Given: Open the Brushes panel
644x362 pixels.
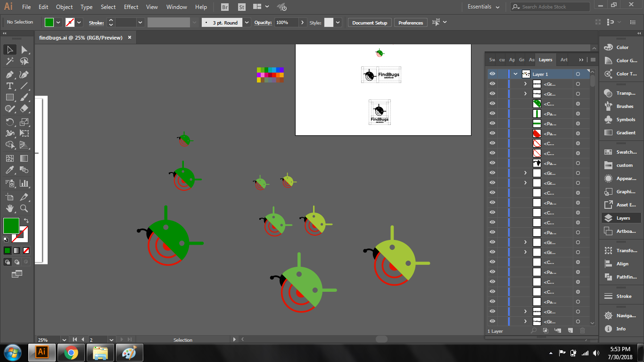Looking at the screenshot, I should 621,107.
